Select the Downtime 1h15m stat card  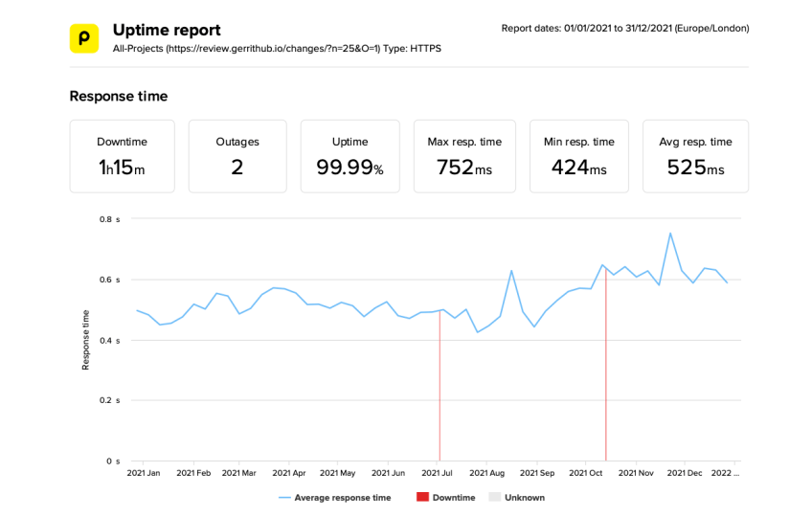122,156
